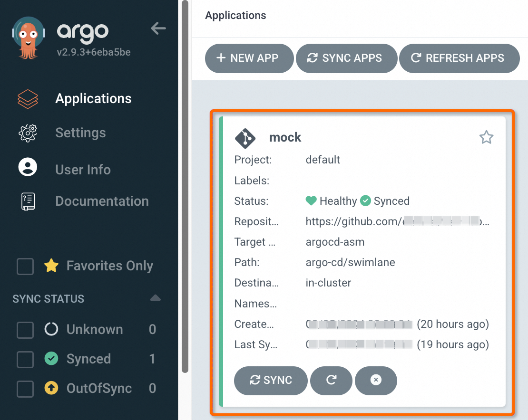Click the NEW APP button

[x=249, y=58]
